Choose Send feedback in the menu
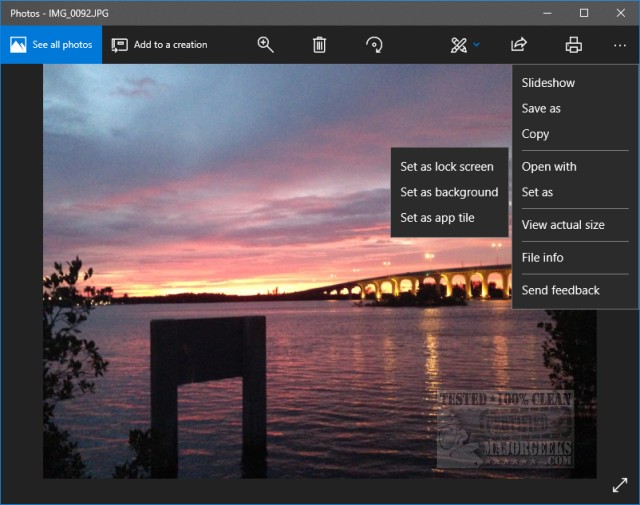This screenshot has width=640, height=505. point(575,290)
